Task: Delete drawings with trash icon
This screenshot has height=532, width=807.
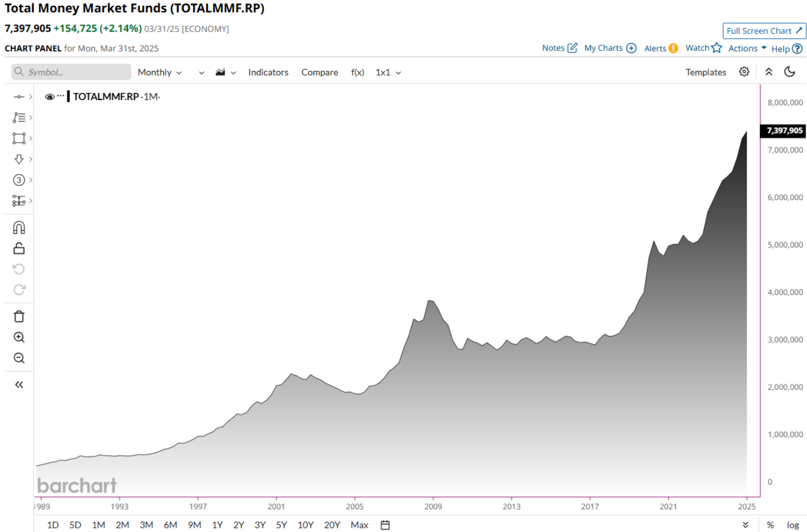Action: click(x=19, y=316)
